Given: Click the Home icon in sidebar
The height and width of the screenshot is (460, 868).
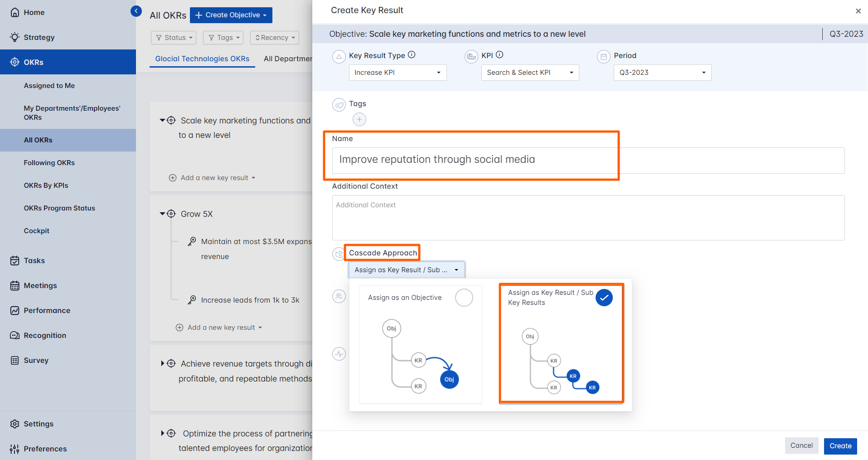Looking at the screenshot, I should pos(15,12).
